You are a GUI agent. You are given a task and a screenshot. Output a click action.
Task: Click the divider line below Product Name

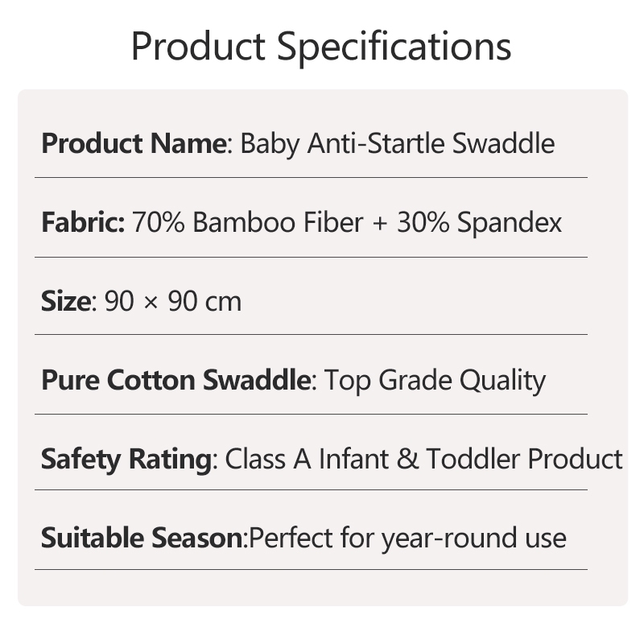(x=311, y=178)
